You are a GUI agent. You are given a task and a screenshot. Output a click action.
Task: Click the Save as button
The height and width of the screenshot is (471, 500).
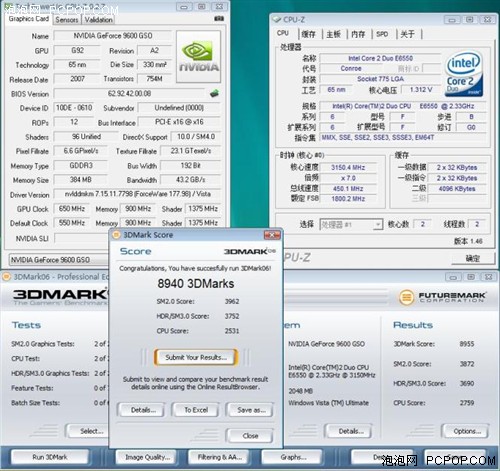pos(251,410)
